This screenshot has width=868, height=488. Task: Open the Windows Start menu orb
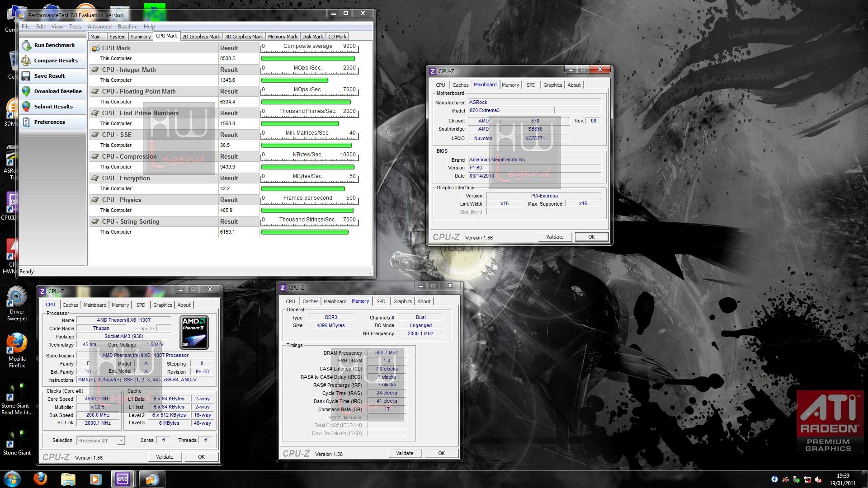(12, 479)
